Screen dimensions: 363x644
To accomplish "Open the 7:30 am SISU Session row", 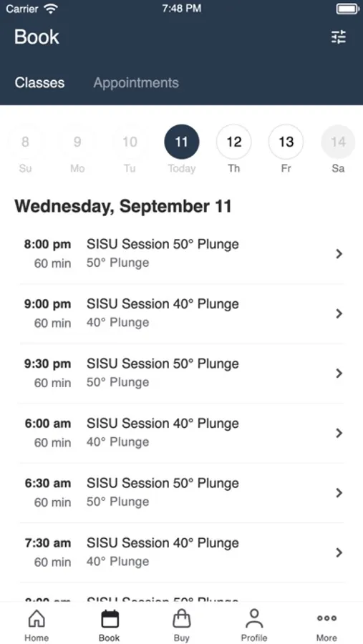I will (x=182, y=552).
